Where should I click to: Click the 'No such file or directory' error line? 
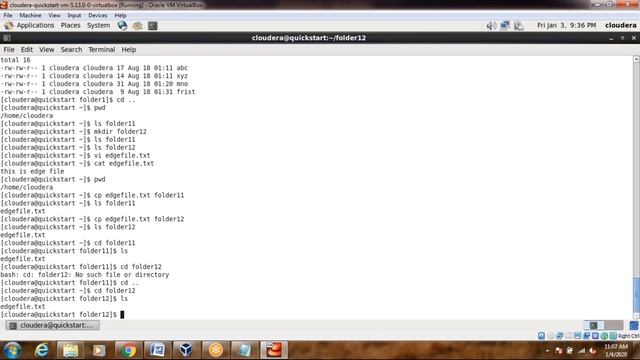coord(84,275)
